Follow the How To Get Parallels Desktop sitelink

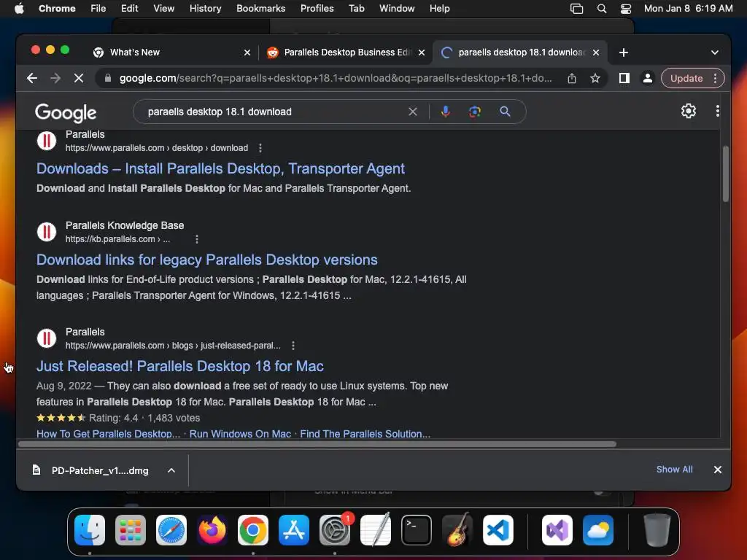pyautogui.click(x=108, y=434)
